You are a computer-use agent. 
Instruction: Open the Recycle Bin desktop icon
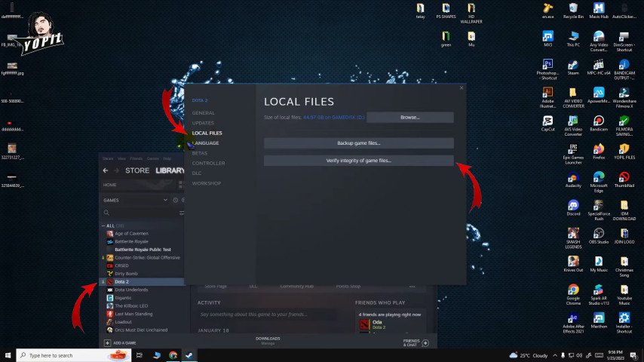[x=573, y=11]
